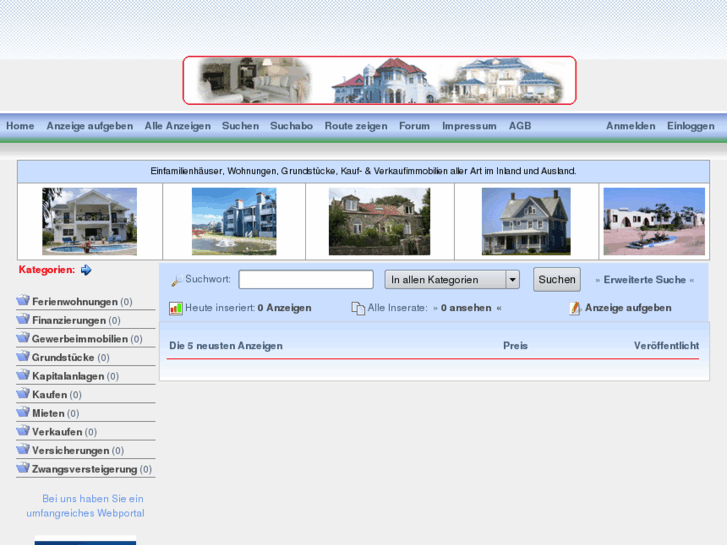This screenshot has width=727, height=545.
Task: Open the Mieten category
Action: [48, 413]
